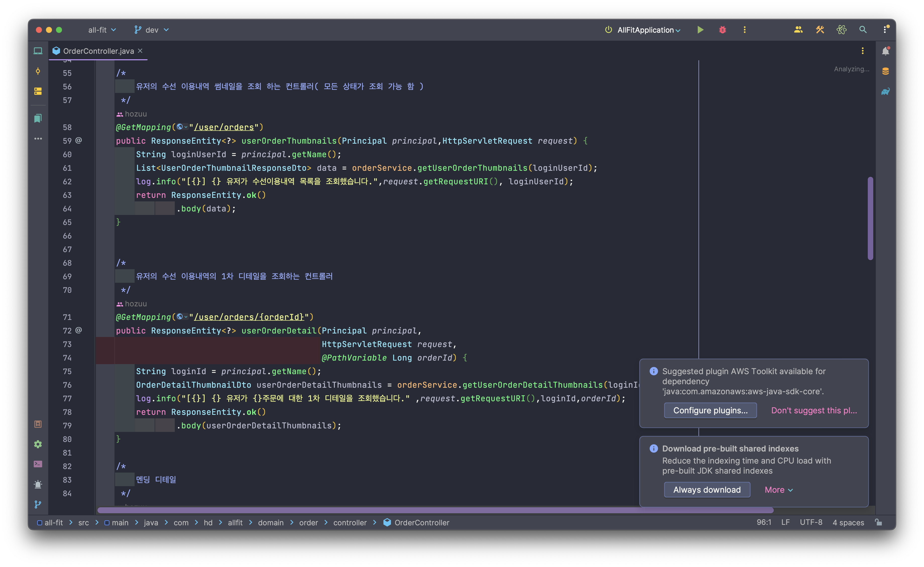Viewport: 924px width, 567px height.
Task: Select the OrderController.java tab
Action: tap(98, 51)
